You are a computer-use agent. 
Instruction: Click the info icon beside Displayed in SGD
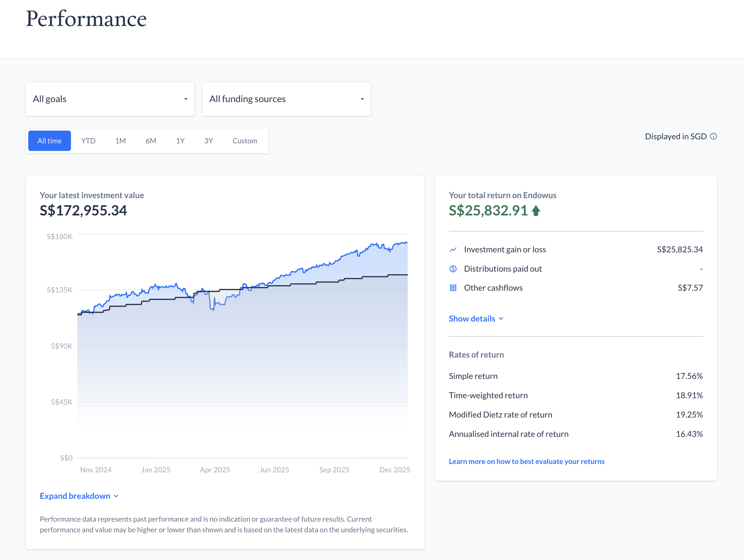pyautogui.click(x=714, y=136)
